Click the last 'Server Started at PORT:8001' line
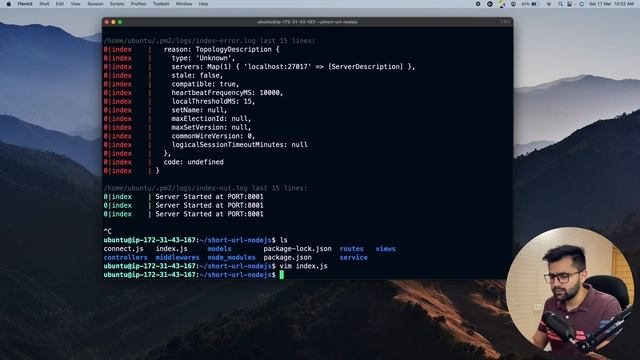 pyautogui.click(x=209, y=214)
